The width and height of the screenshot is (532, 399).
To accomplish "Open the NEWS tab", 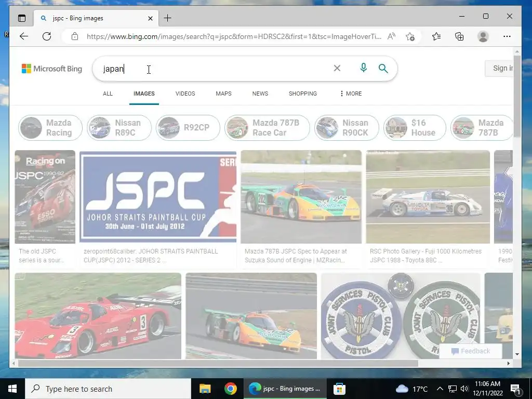I will pyautogui.click(x=260, y=94).
